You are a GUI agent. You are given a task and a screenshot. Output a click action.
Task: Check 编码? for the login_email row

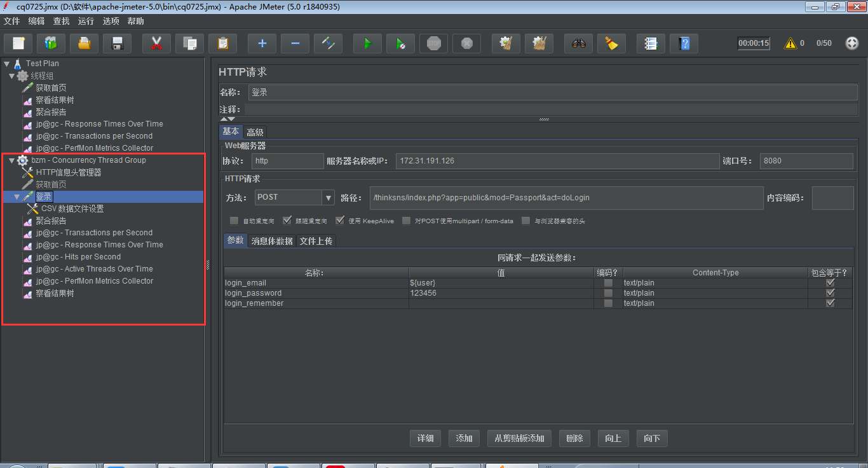click(609, 283)
